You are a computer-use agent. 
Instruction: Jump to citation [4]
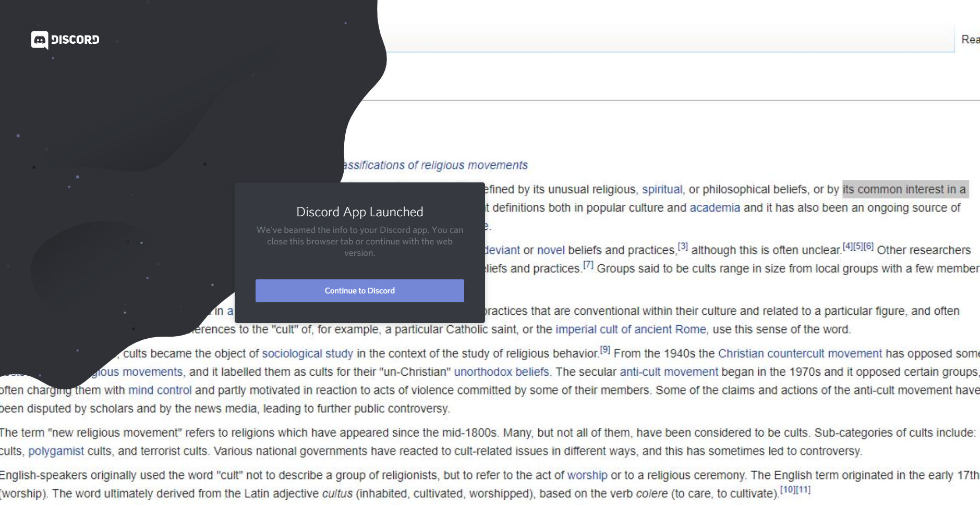point(848,247)
